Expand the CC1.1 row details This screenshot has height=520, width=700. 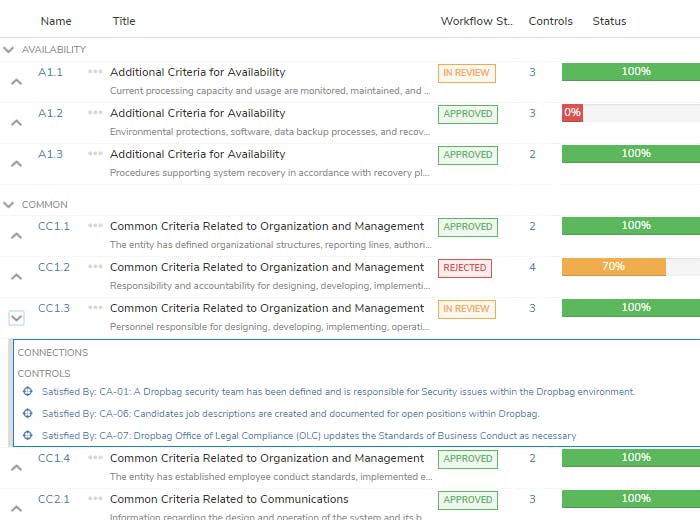click(16, 235)
